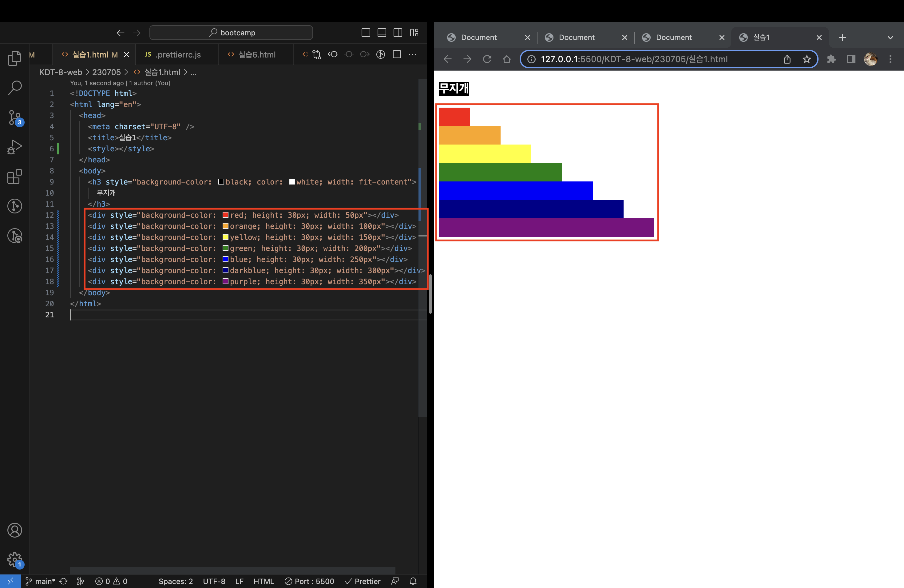Click 실습1.html in the breadcrumb
Screen dimensions: 904x588
[162, 72]
